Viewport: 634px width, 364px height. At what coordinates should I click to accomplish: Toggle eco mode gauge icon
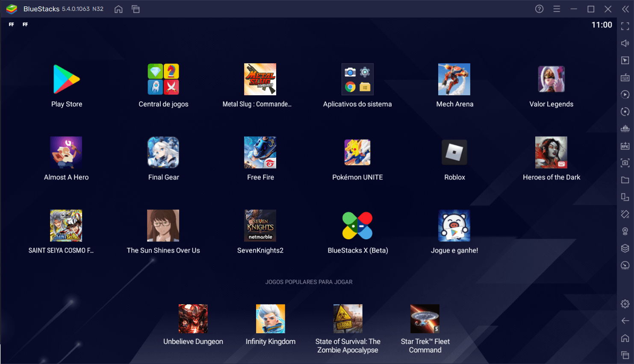click(625, 265)
